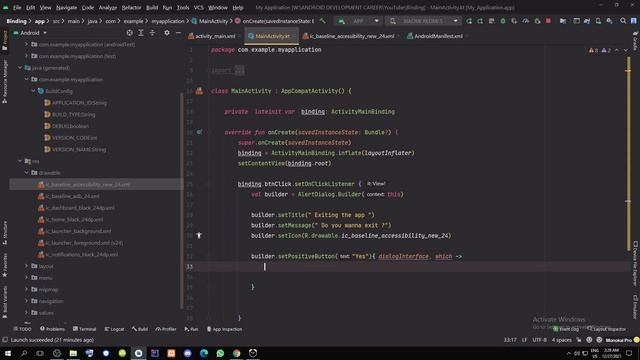The width and height of the screenshot is (640, 360).
Task: Open the VCS menu
Action: click(198, 7)
